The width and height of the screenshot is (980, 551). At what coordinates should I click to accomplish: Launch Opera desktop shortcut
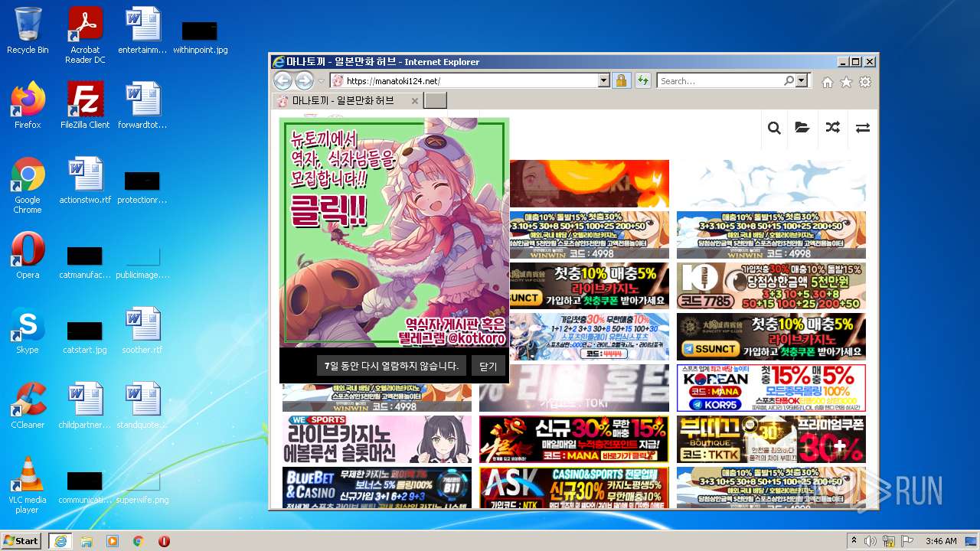pyautogui.click(x=28, y=256)
